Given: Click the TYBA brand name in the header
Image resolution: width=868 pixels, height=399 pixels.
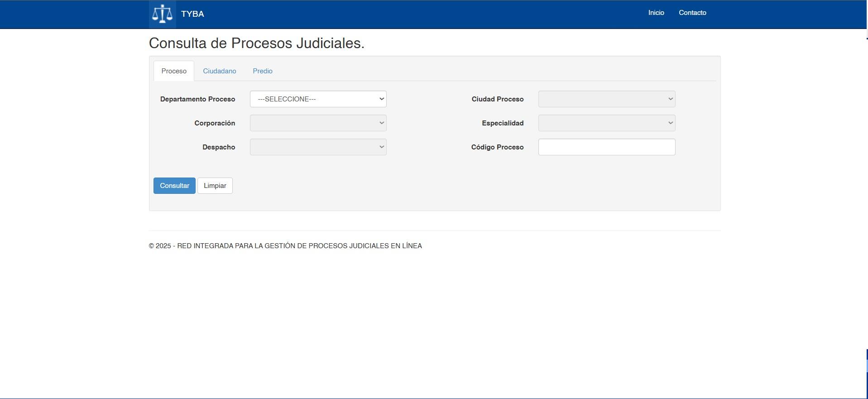Looking at the screenshot, I should tap(192, 14).
